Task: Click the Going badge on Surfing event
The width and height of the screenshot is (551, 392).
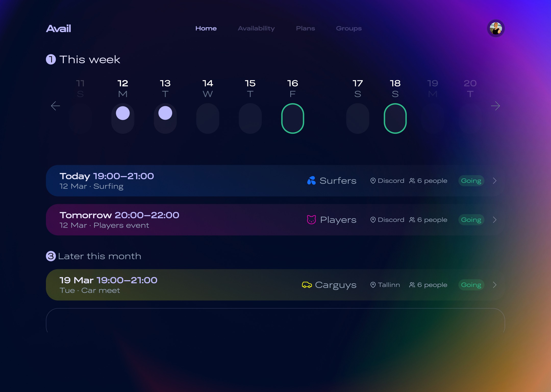Action: tap(471, 181)
